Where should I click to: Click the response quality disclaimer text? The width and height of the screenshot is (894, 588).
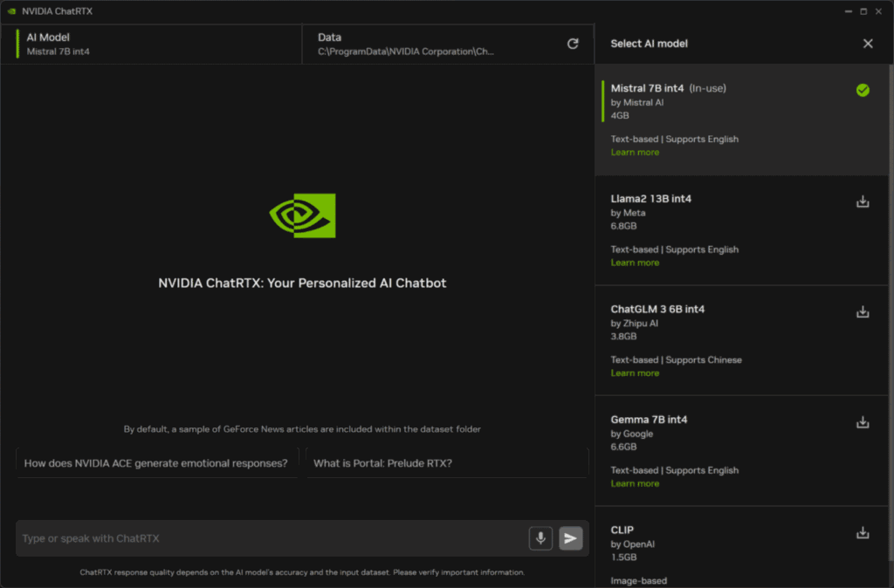tap(302, 572)
